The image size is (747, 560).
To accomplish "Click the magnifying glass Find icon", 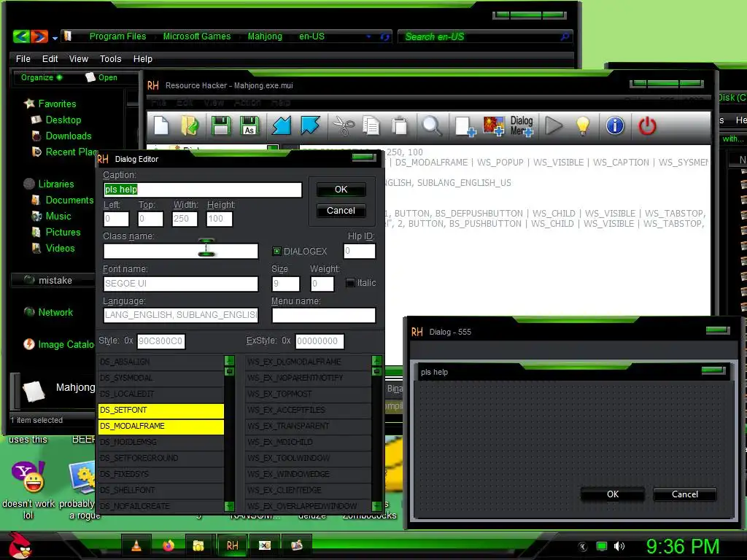I will (x=432, y=125).
